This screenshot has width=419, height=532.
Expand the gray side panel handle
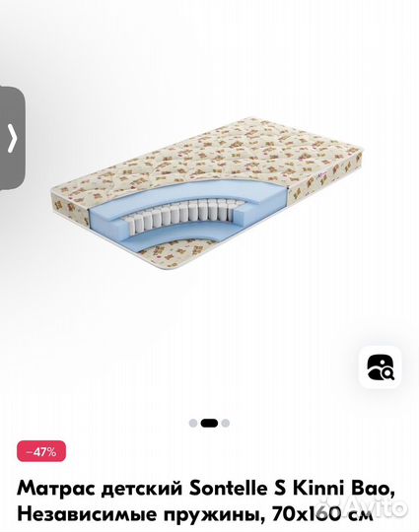tap(12, 137)
